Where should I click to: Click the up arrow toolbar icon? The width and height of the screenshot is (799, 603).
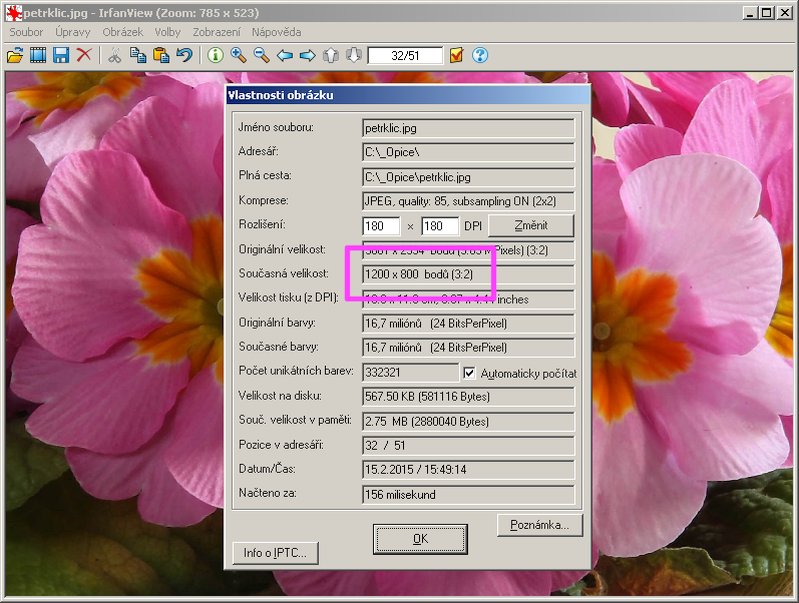[331, 55]
